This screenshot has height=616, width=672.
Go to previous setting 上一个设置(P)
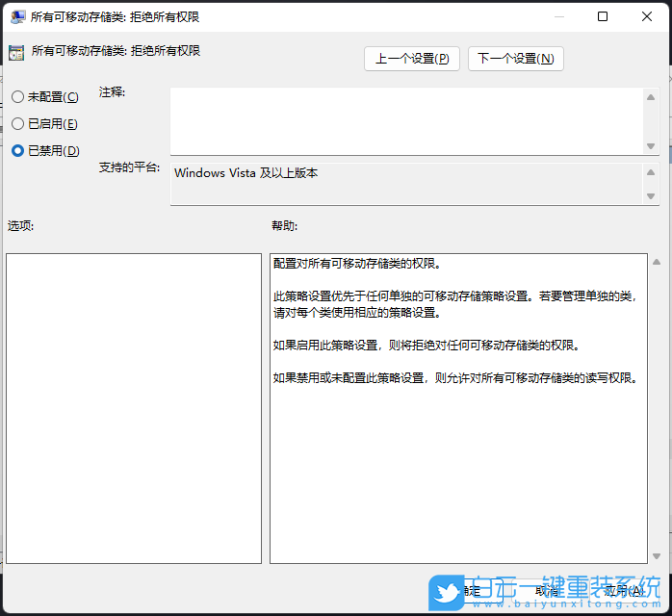tap(412, 59)
